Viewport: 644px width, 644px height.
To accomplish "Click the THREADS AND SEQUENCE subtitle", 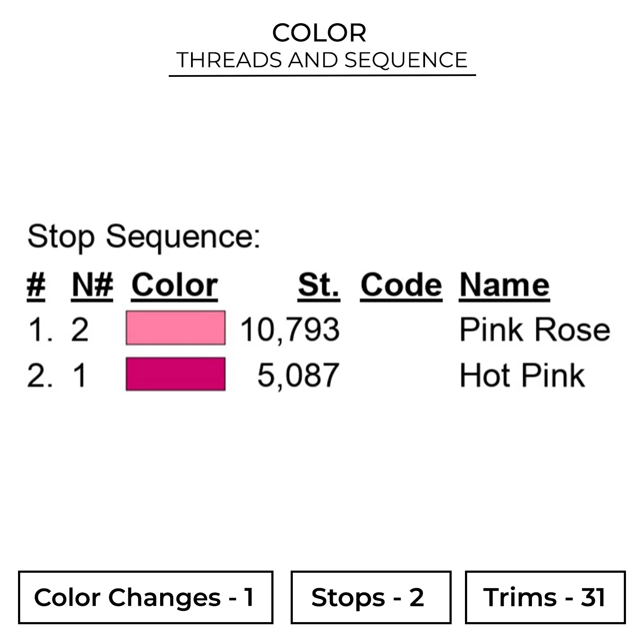I will click(322, 60).
